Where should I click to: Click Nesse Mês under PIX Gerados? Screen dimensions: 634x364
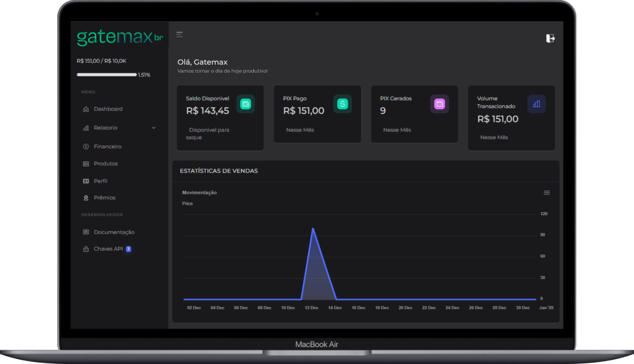click(x=397, y=130)
